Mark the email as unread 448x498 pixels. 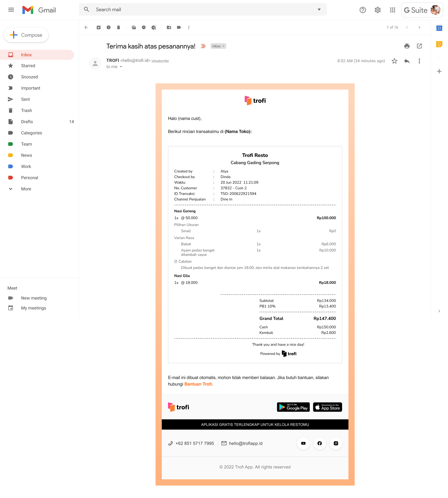(134, 27)
